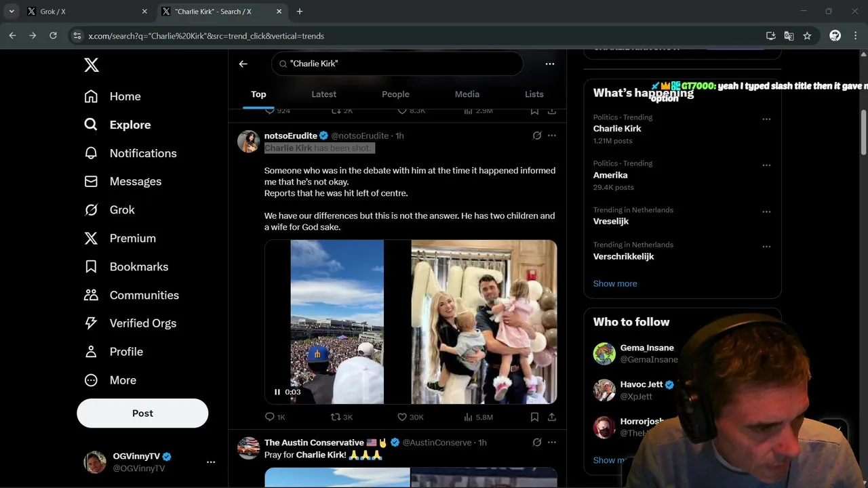
Task: Reload the page in browser toolbar
Action: pos(53,36)
